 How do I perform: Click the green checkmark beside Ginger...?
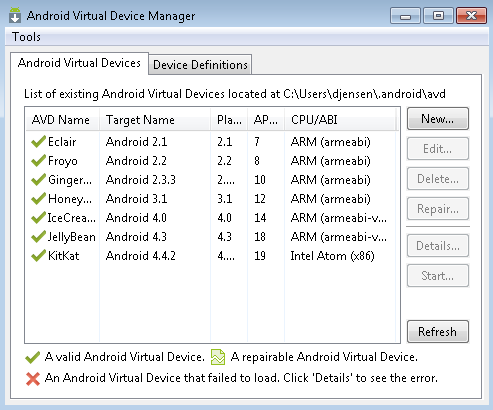pyautogui.click(x=38, y=180)
